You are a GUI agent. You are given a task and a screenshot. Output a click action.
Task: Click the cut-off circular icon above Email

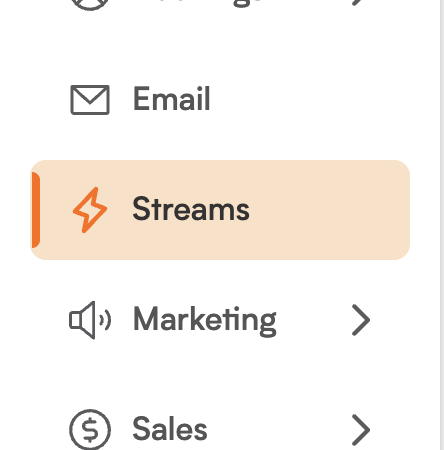tap(90, 5)
